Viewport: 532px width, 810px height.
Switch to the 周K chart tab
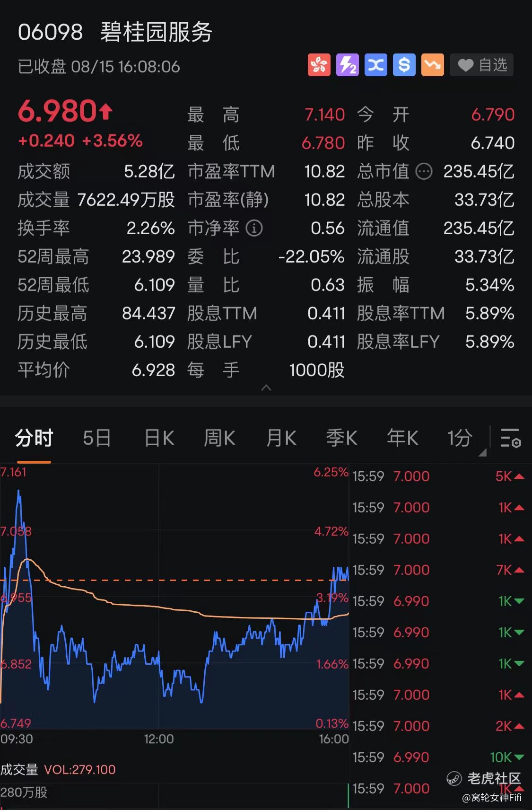click(x=219, y=438)
